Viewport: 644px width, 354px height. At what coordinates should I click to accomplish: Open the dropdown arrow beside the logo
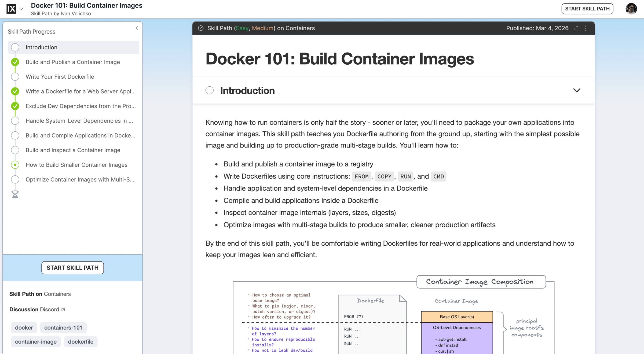(21, 9)
